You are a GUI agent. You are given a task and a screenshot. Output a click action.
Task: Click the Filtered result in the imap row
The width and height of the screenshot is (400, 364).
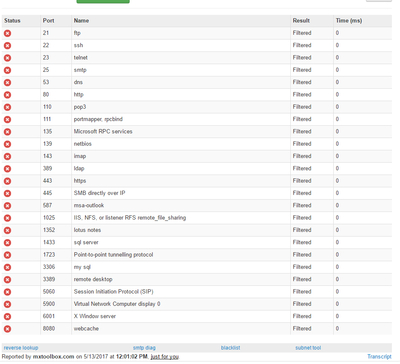(x=302, y=156)
